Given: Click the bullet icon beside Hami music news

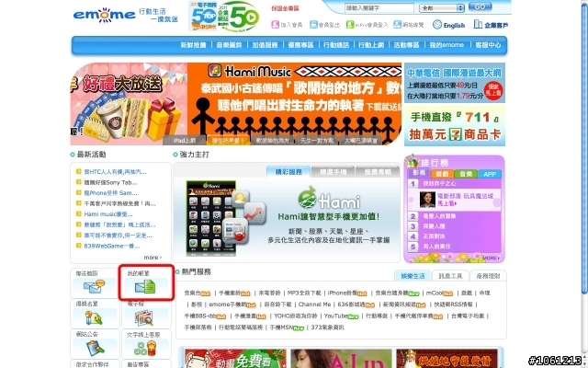Looking at the screenshot, I should (78, 214).
